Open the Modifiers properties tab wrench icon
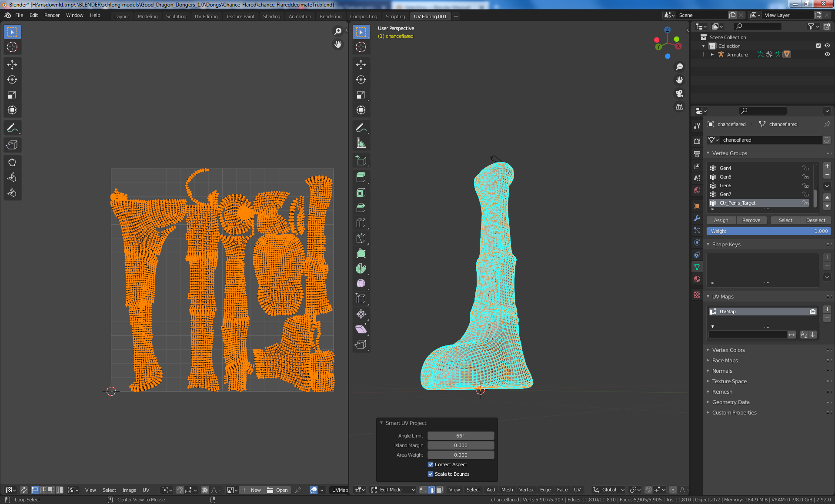Image resolution: width=835 pixels, height=504 pixels. [697, 218]
